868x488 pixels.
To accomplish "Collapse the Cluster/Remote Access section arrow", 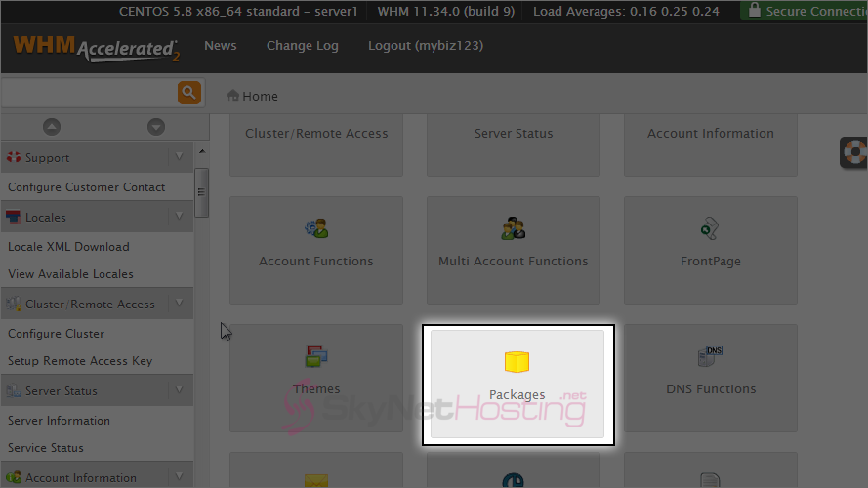I will click(x=179, y=303).
